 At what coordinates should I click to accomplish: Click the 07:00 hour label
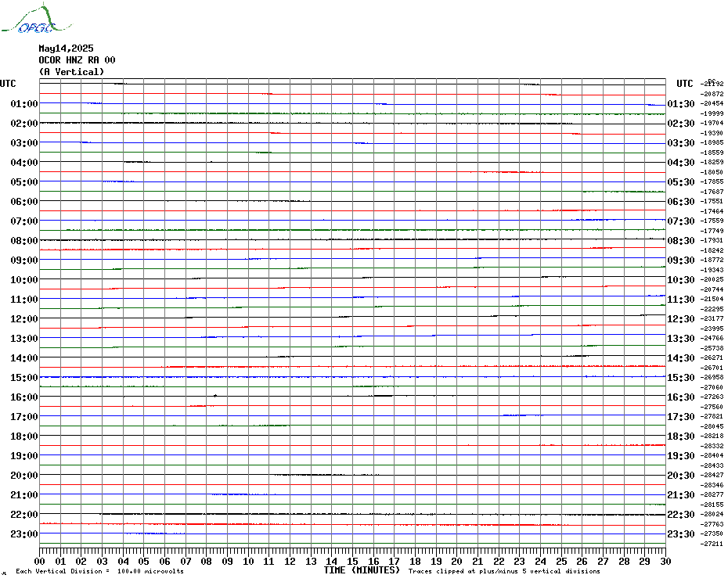(24, 221)
